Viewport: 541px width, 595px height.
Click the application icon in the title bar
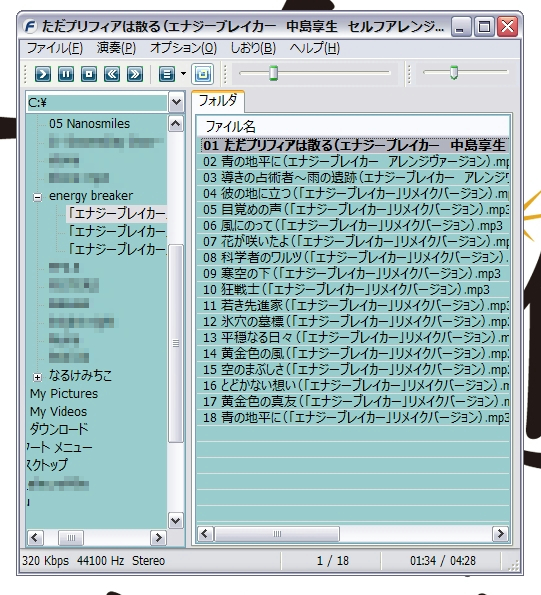30,27
